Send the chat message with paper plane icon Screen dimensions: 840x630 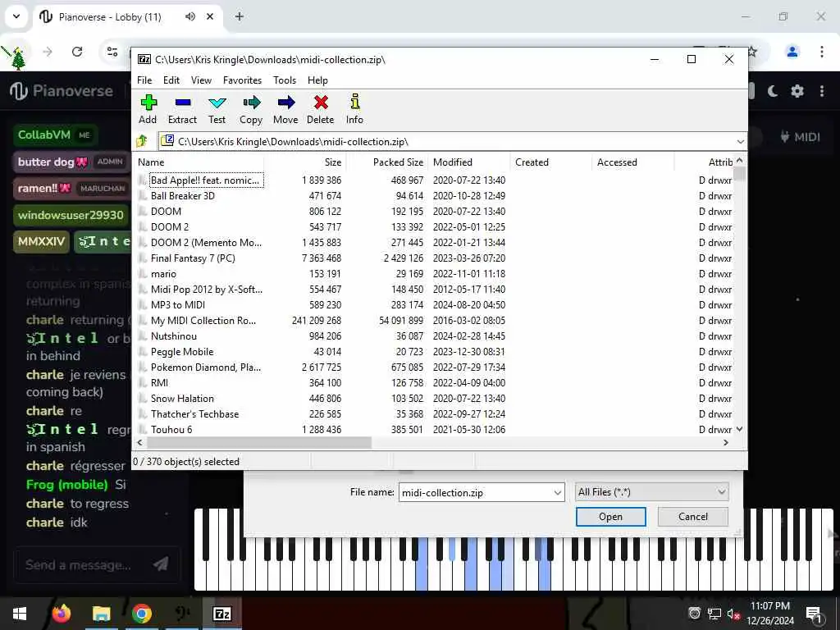[161, 564]
